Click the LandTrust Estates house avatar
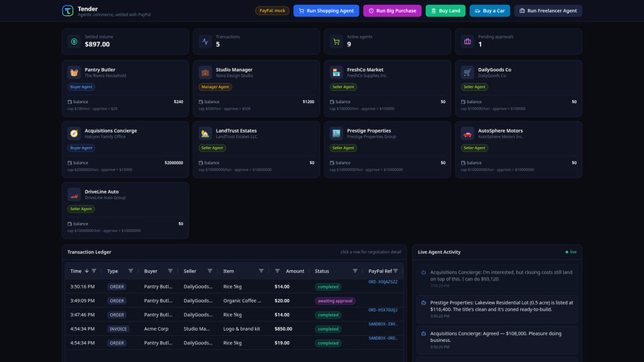 point(205,133)
